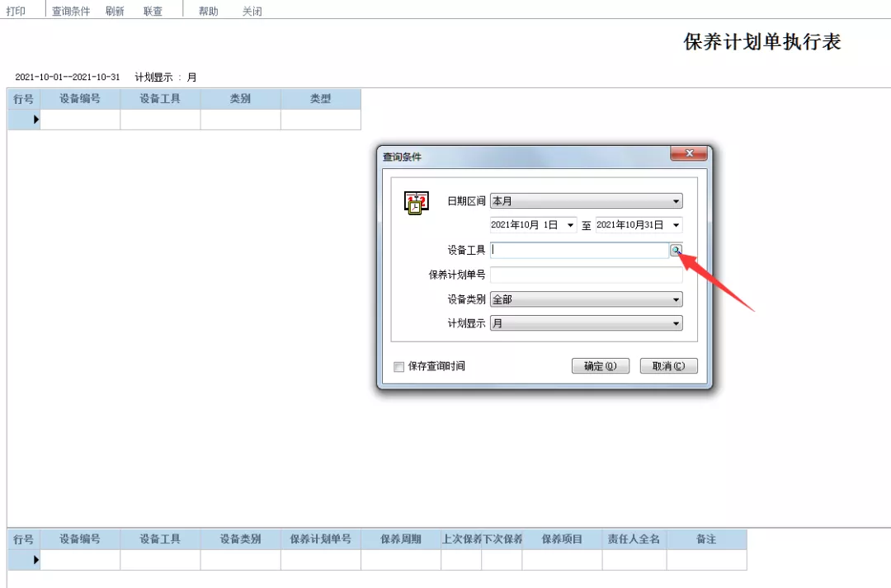Viewport: 891px width, 588px height.
Task: Click upper table 行号 column header
Action: pos(24,99)
